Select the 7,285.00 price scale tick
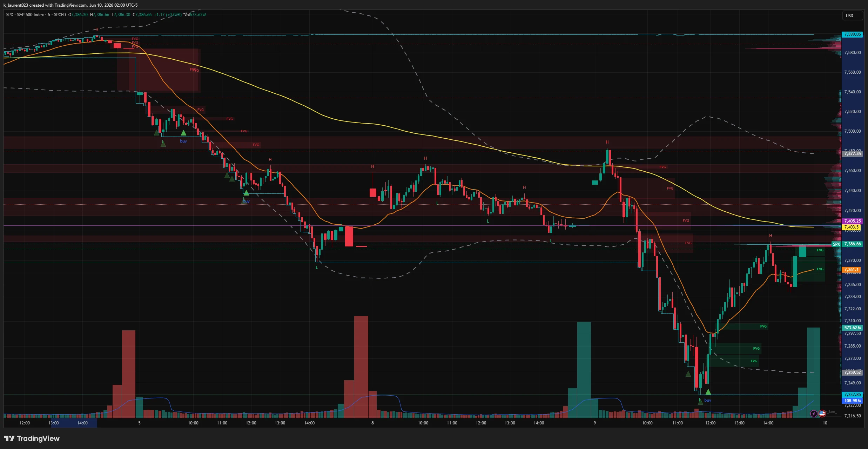Image resolution: width=868 pixels, height=449 pixels. [x=852, y=346]
